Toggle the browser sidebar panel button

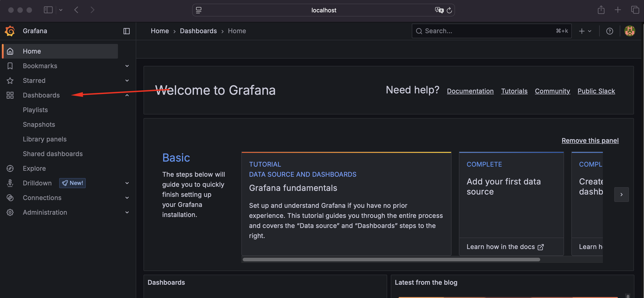tap(48, 10)
